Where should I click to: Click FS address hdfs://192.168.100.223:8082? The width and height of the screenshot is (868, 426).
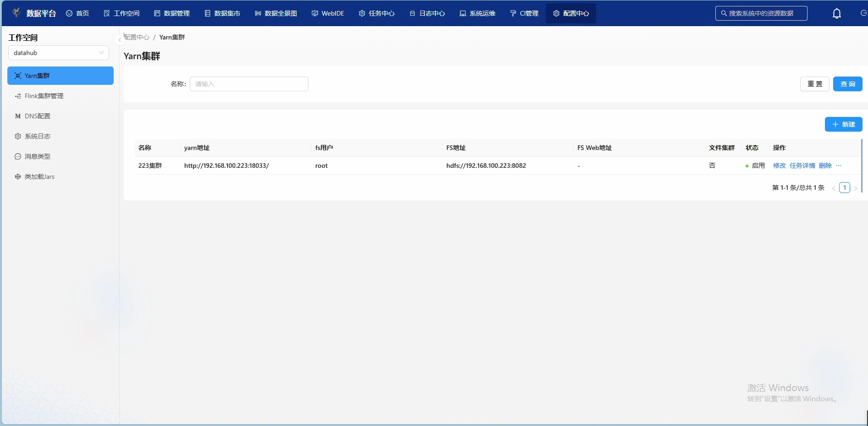[486, 166]
